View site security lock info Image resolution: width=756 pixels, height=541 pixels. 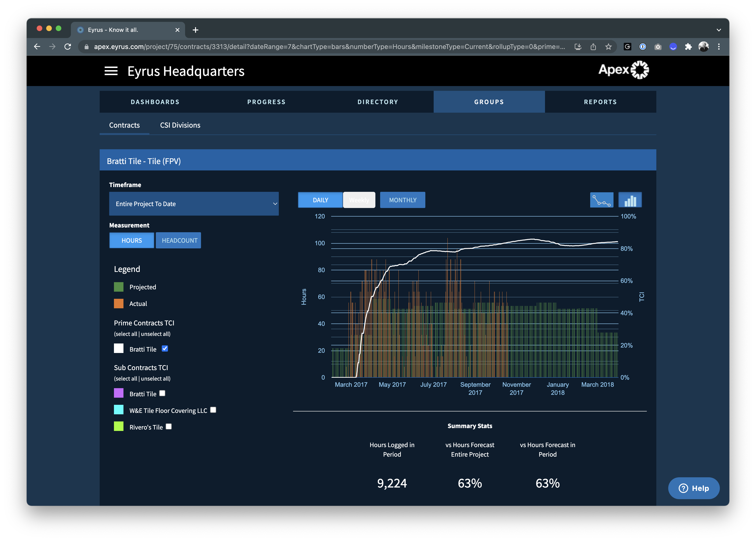(87, 47)
